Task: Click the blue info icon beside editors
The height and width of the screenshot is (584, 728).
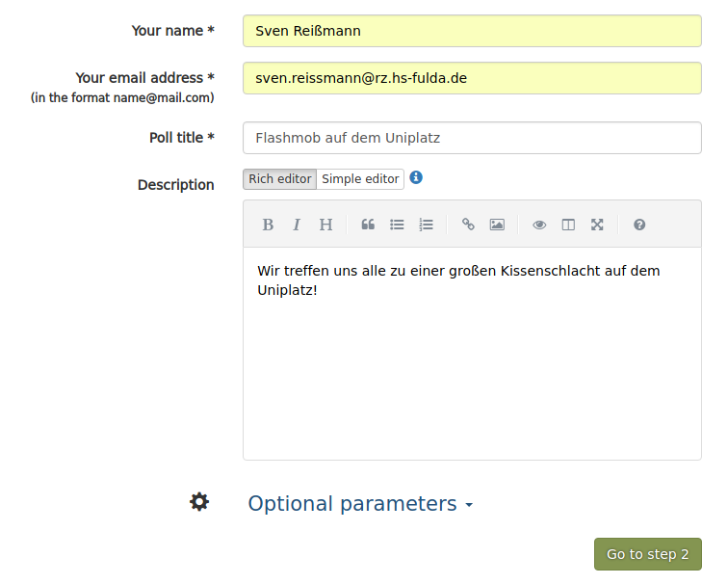Action: 416,177
